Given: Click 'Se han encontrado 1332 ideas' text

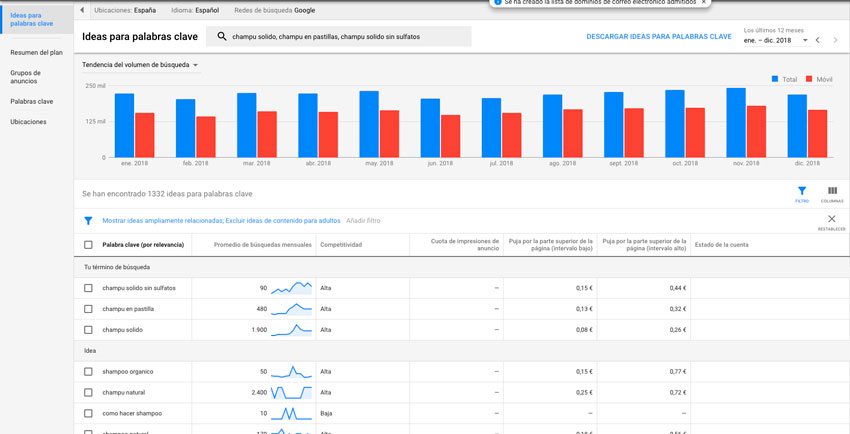Looking at the screenshot, I should pos(167,194).
